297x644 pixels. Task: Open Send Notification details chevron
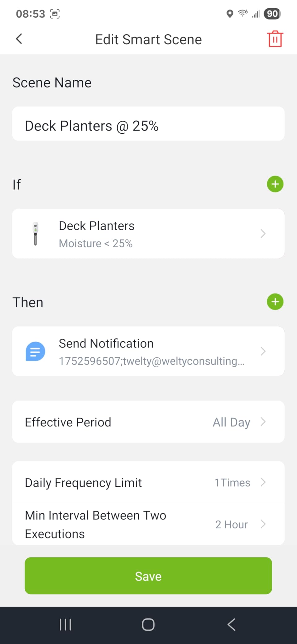pos(263,351)
